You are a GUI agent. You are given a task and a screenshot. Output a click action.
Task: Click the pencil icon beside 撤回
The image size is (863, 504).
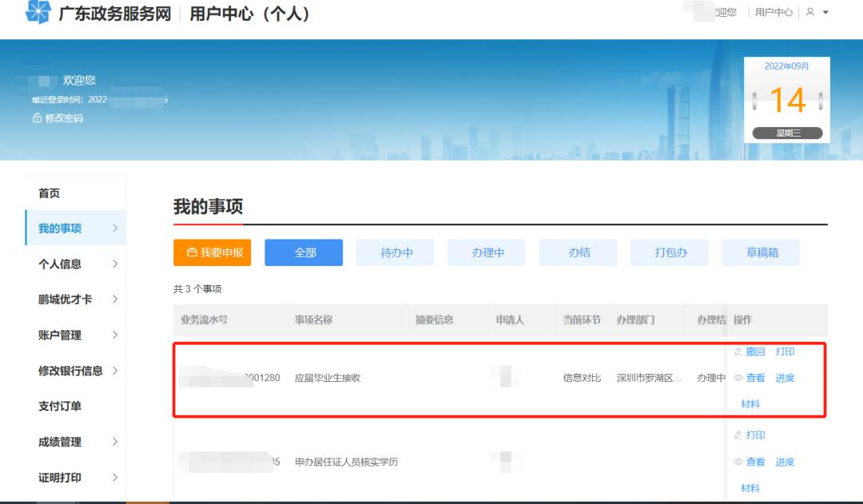click(x=739, y=351)
